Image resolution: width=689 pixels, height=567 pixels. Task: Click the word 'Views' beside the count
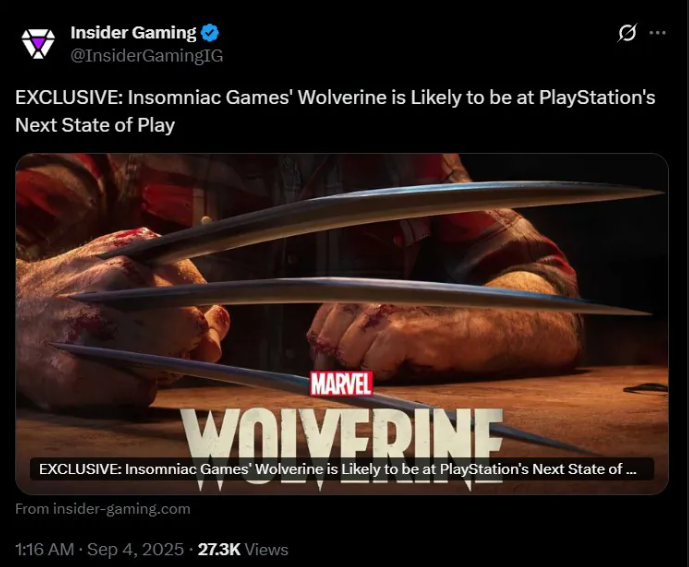coord(266,549)
